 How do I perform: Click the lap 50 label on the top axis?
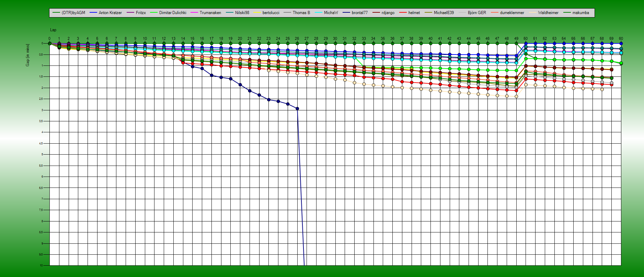(x=526, y=39)
